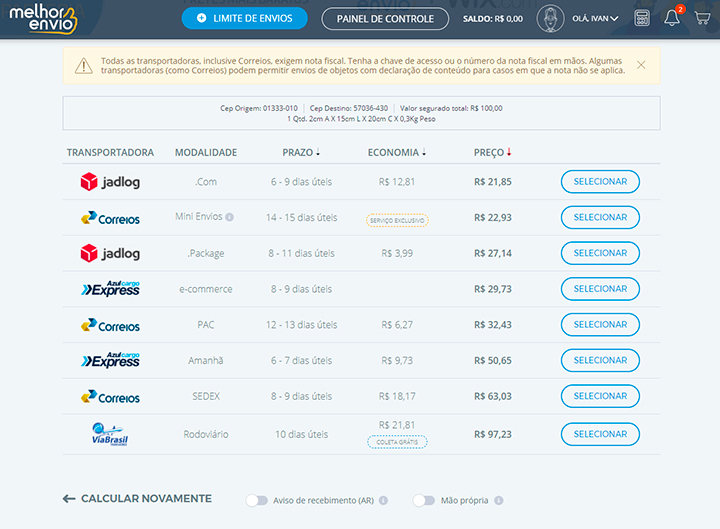The height and width of the screenshot is (529, 720).
Task: Click the Jadlog .Com carrier logo
Action: tap(110, 182)
